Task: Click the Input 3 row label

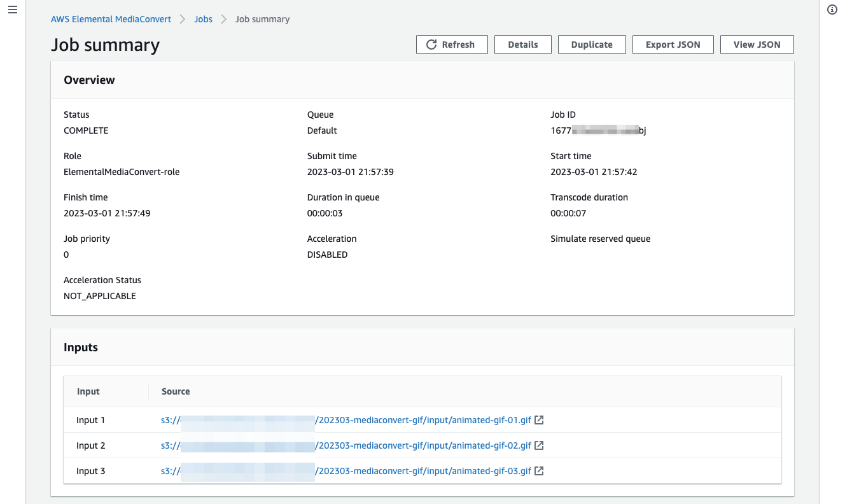Action: pyautogui.click(x=91, y=471)
